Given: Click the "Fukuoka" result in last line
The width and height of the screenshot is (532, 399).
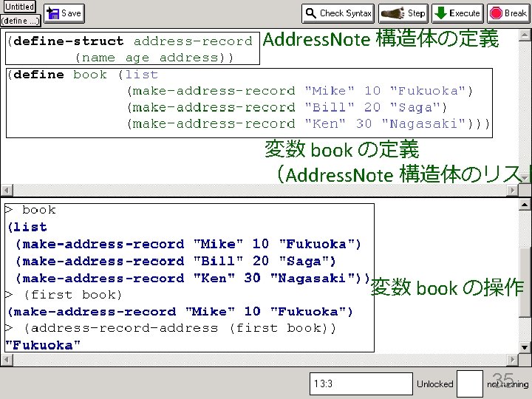Looking at the screenshot, I should (43, 345).
